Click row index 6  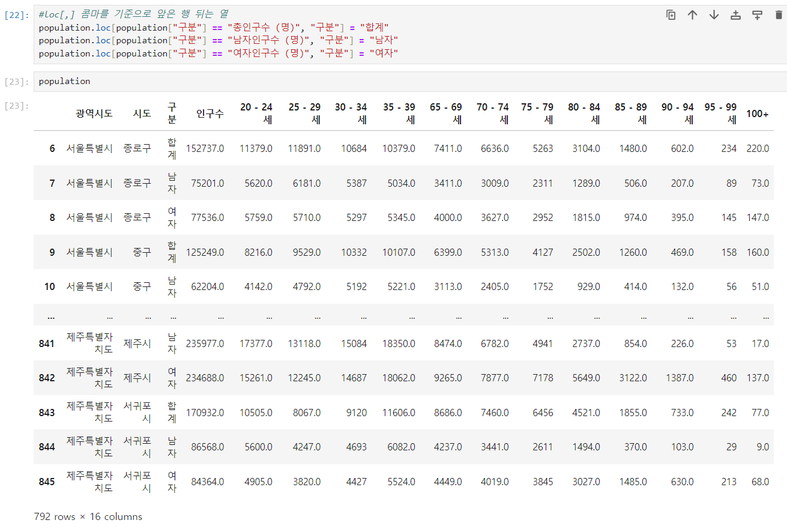52,148
